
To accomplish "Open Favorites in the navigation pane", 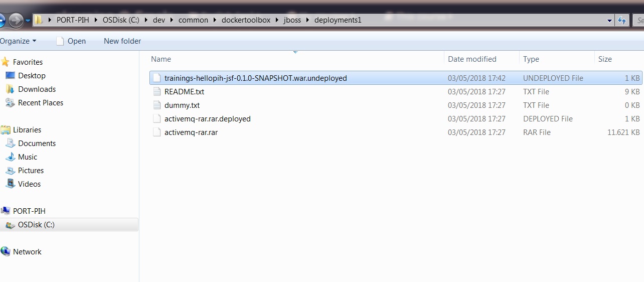I will pos(28,62).
